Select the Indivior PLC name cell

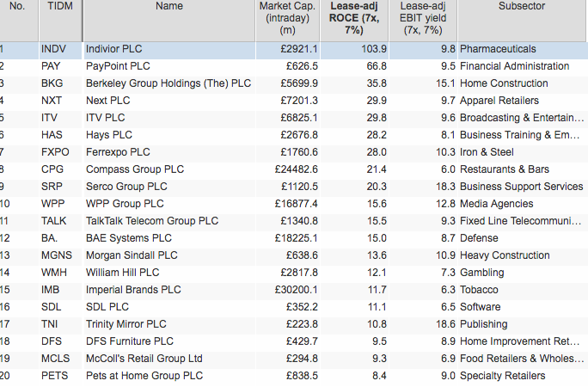[x=114, y=49]
